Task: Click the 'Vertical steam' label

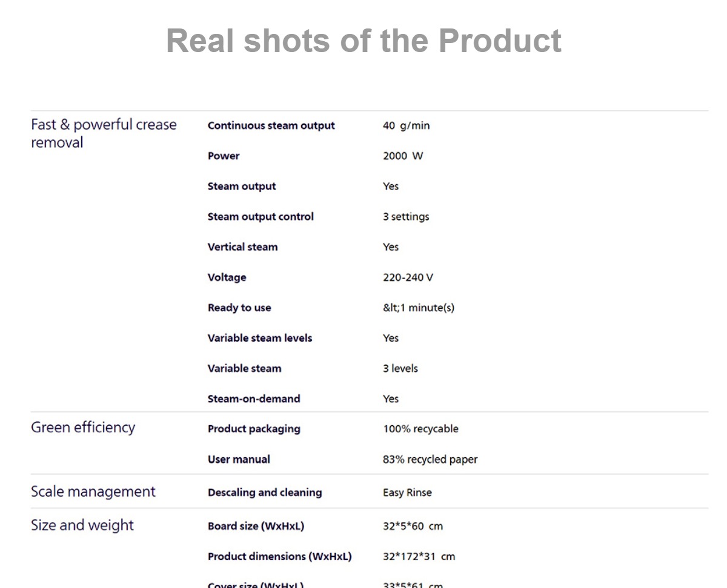Action: [242, 246]
